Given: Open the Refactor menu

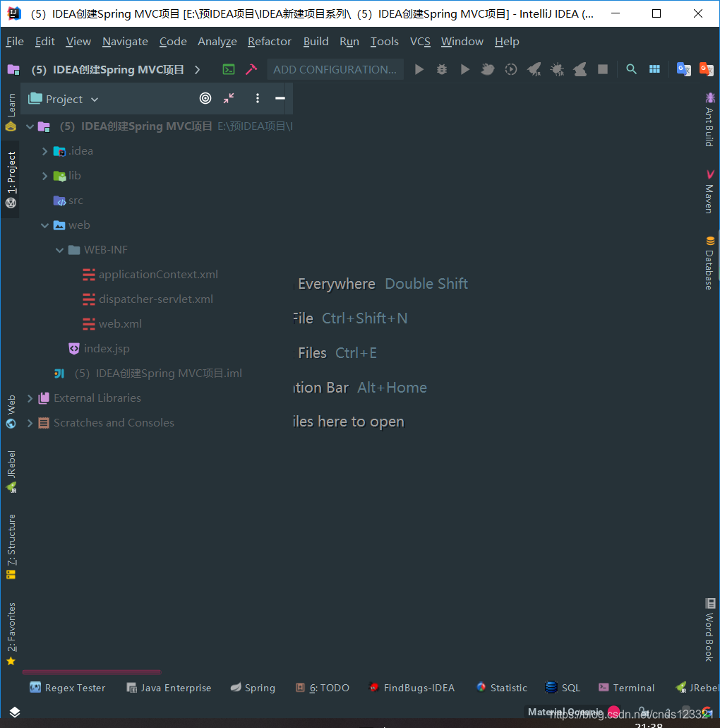Looking at the screenshot, I should pyautogui.click(x=269, y=42).
